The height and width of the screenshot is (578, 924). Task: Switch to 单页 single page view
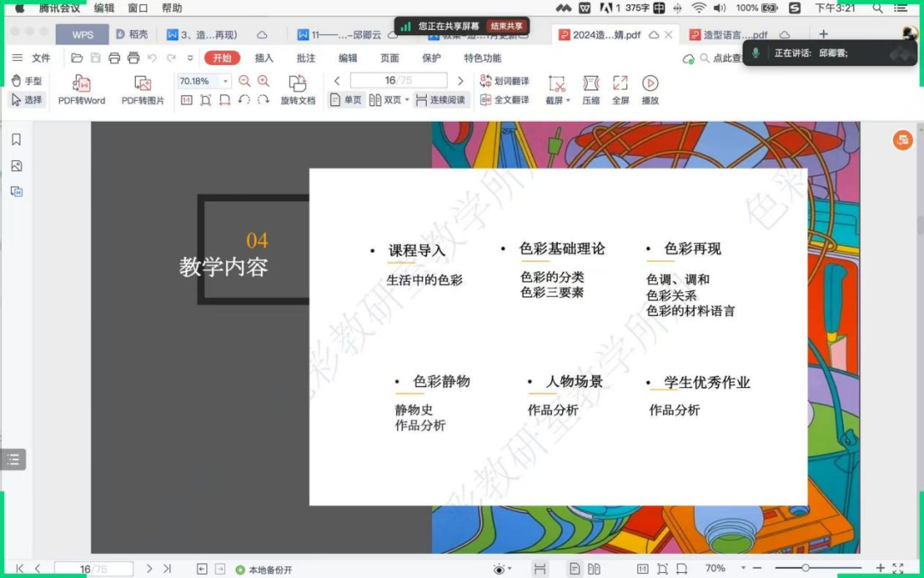pyautogui.click(x=346, y=100)
